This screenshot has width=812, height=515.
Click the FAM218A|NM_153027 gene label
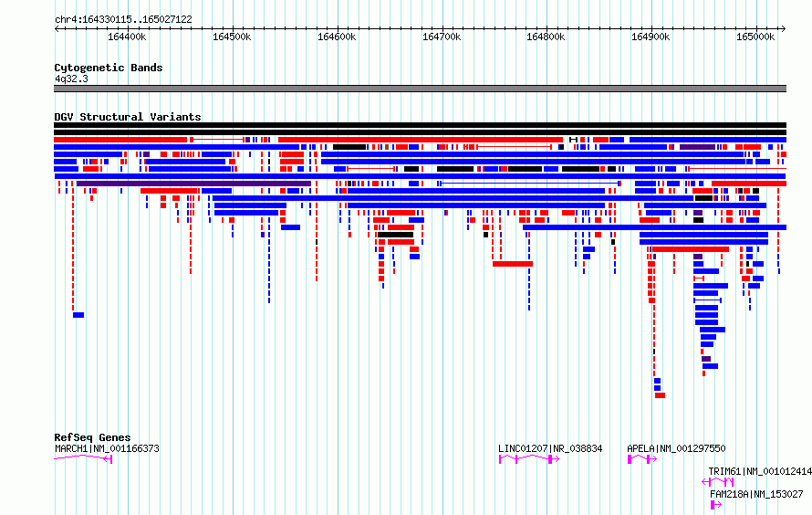(x=756, y=494)
